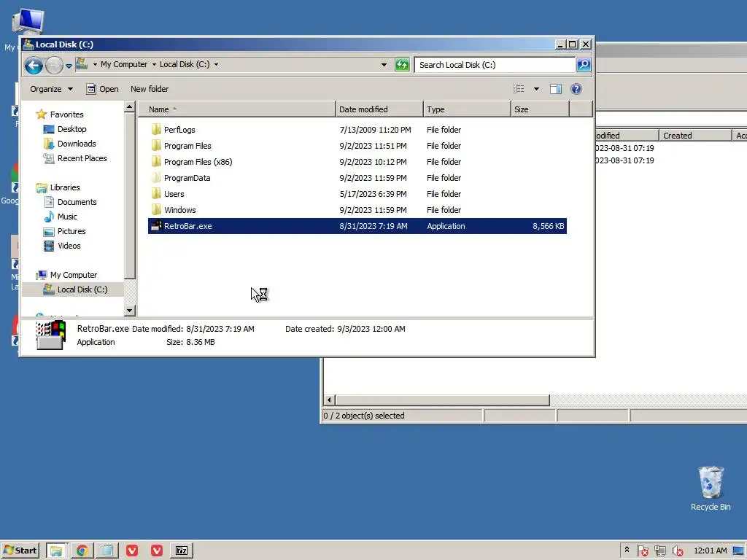Viewport: 747px width, 560px height.
Task: Click the notepad-like taskbar icon
Action: [x=107, y=551]
